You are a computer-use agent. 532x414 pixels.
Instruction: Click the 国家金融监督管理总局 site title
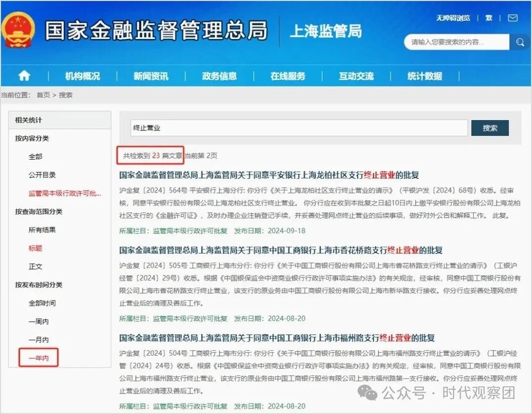pos(157,30)
